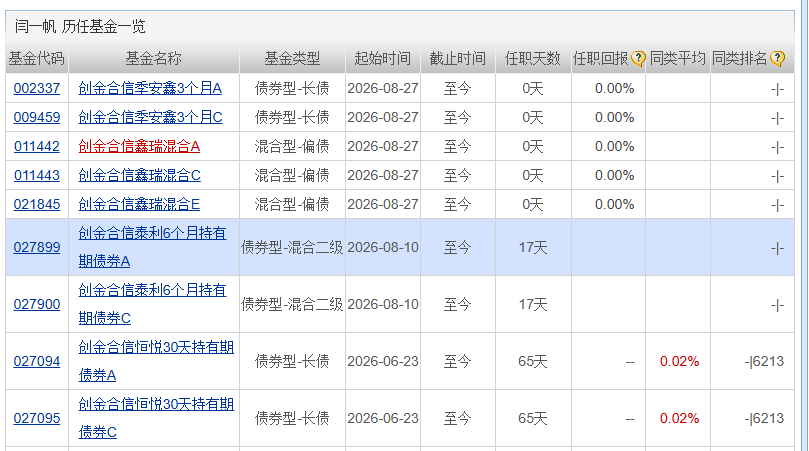The height and width of the screenshot is (451, 809).
Task: Click the help icon next to 任职回报
Action: point(638,59)
